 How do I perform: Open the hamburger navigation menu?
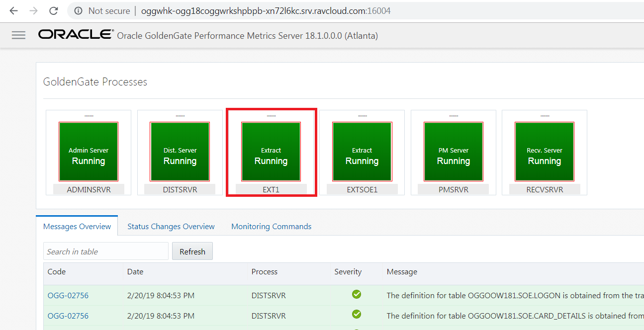(x=18, y=35)
